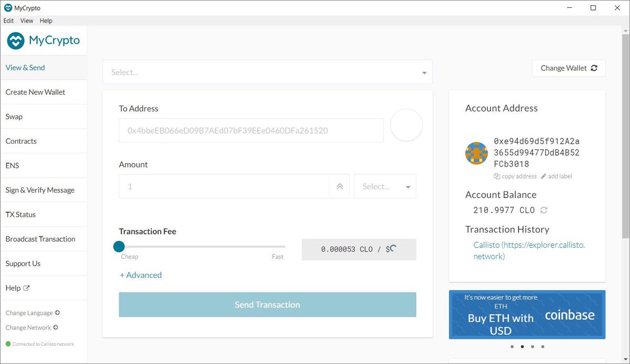Open the Edit menu
Image resolution: width=630 pixels, height=364 pixels.
[x=8, y=20]
